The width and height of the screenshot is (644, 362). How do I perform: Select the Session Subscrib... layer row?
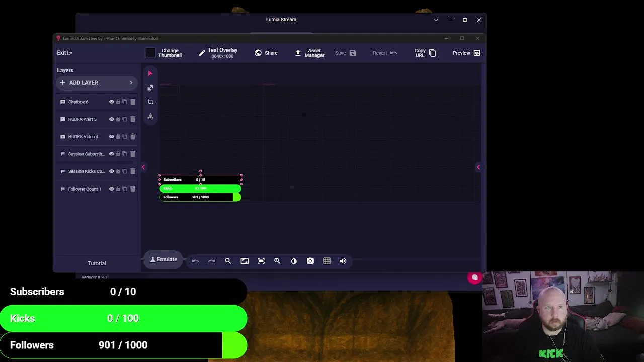click(97, 154)
